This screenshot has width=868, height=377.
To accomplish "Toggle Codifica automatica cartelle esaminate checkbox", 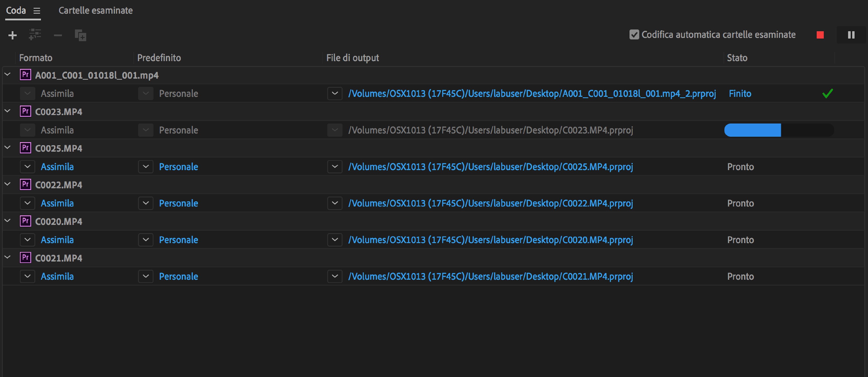I will pyautogui.click(x=634, y=35).
